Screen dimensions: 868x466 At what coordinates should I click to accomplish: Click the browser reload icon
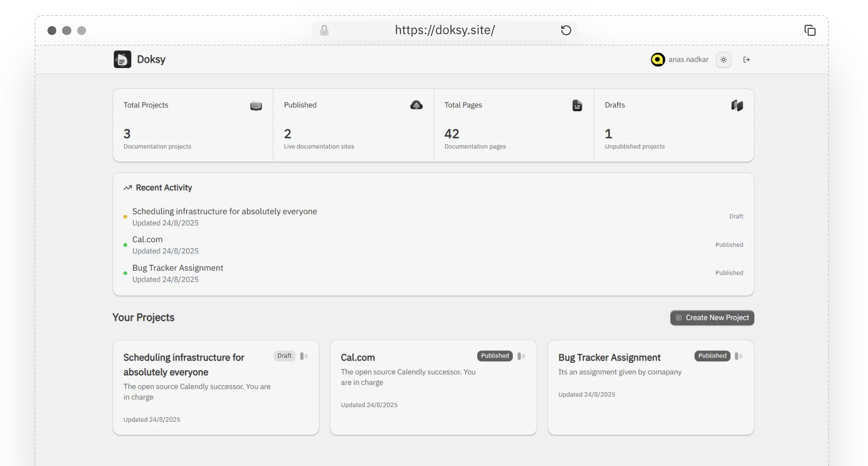click(x=566, y=30)
